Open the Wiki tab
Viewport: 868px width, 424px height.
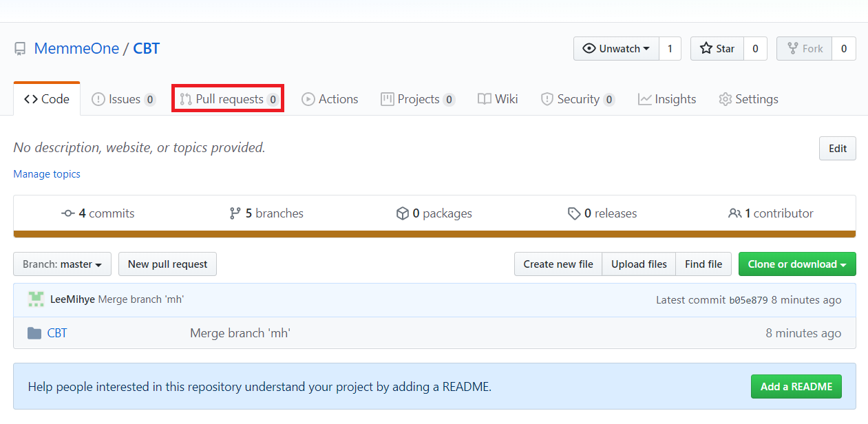(x=498, y=99)
